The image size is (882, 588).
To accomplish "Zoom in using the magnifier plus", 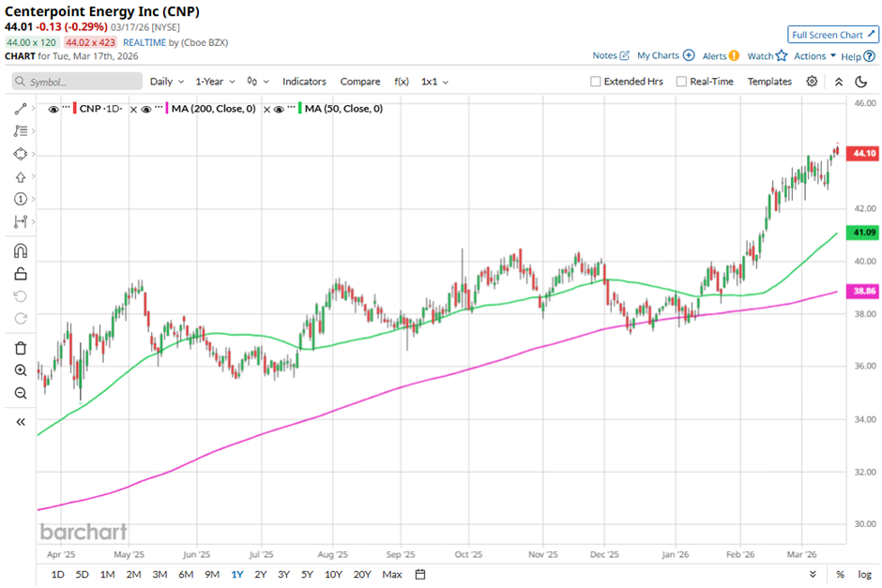I will pyautogui.click(x=21, y=370).
